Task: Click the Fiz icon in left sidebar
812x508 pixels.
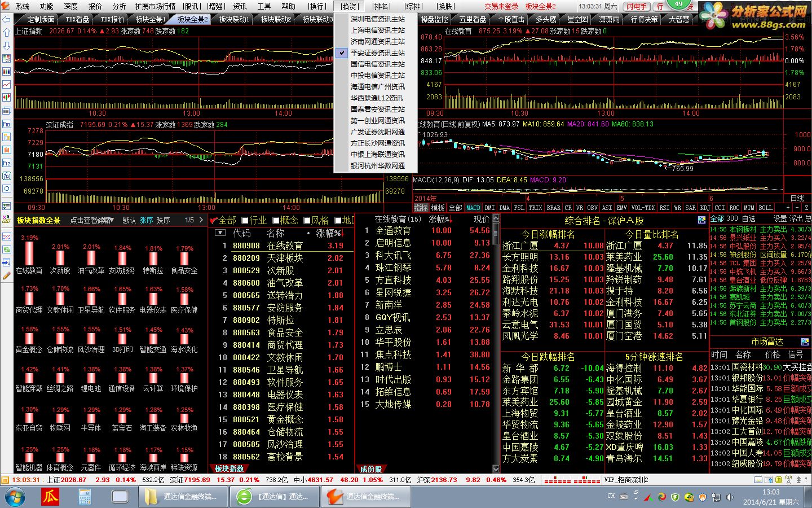Action: [7, 163]
